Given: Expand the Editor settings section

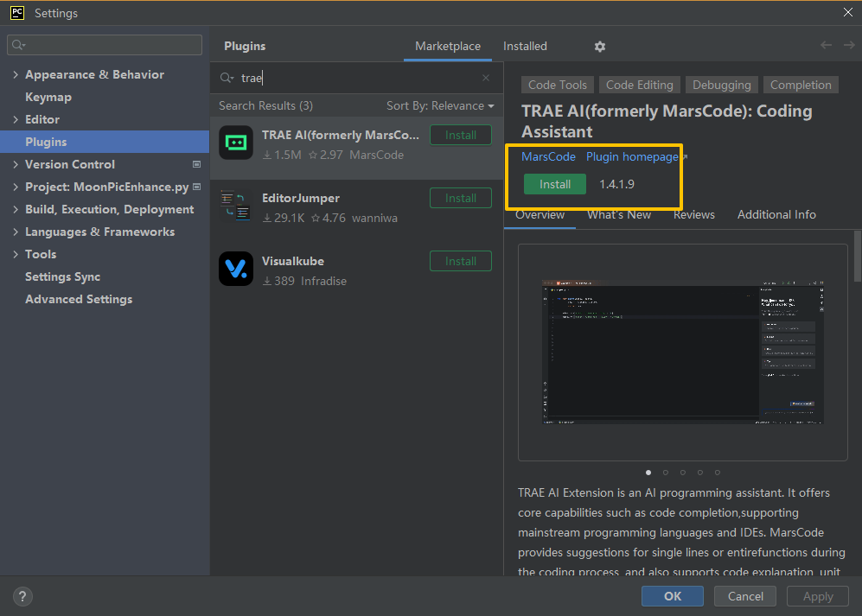Looking at the screenshot, I should click(16, 119).
